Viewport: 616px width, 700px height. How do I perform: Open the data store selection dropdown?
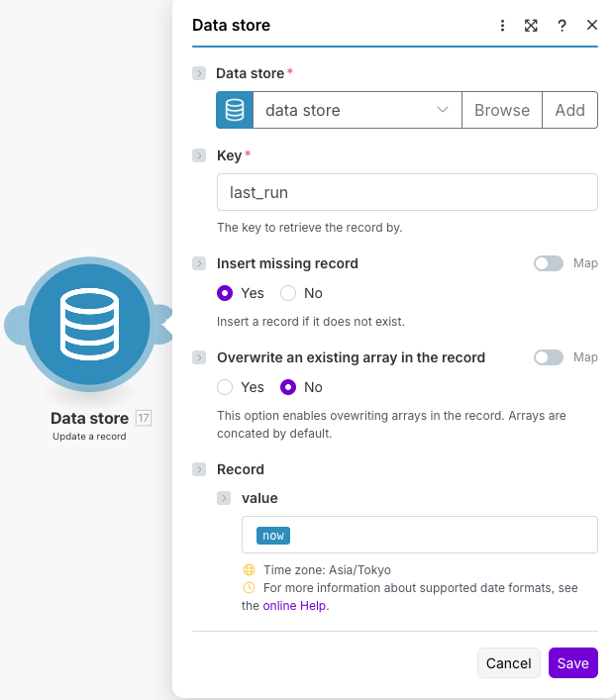[x=357, y=110]
